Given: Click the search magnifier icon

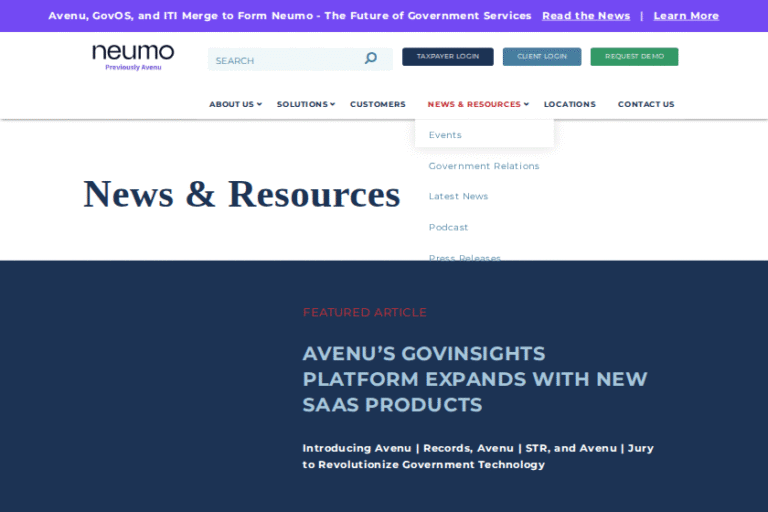Looking at the screenshot, I should 371,59.
